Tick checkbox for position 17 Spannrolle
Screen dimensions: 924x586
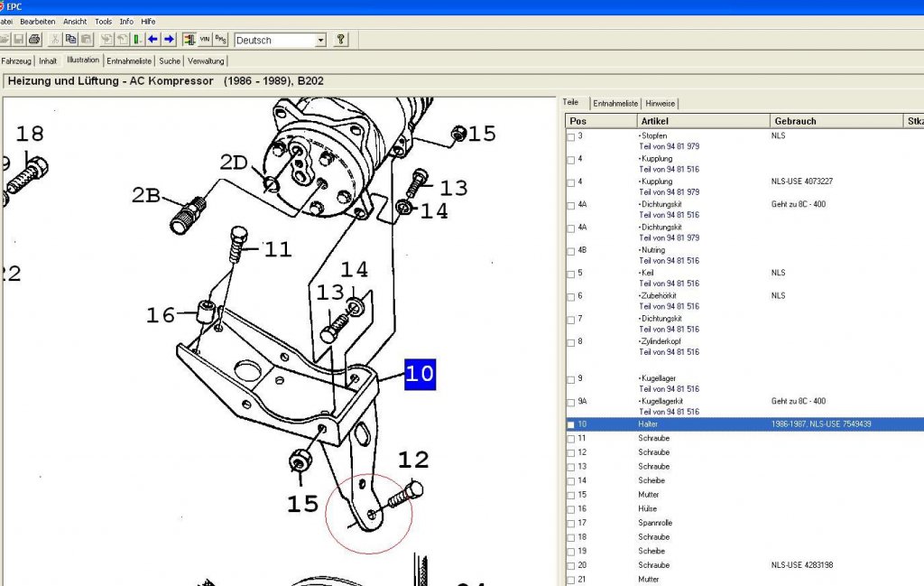pos(570,524)
